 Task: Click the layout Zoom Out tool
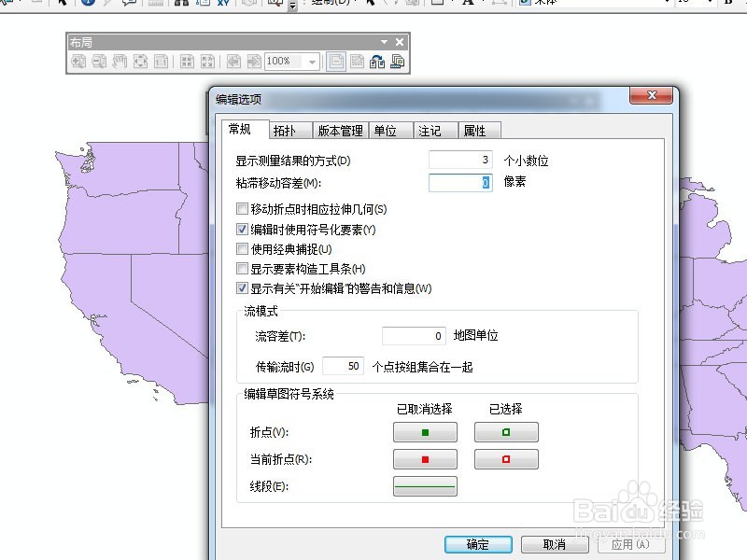(x=99, y=62)
